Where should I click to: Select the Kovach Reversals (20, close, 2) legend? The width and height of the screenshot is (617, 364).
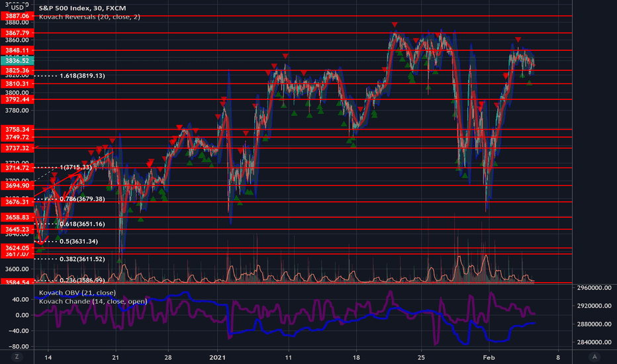[x=89, y=17]
